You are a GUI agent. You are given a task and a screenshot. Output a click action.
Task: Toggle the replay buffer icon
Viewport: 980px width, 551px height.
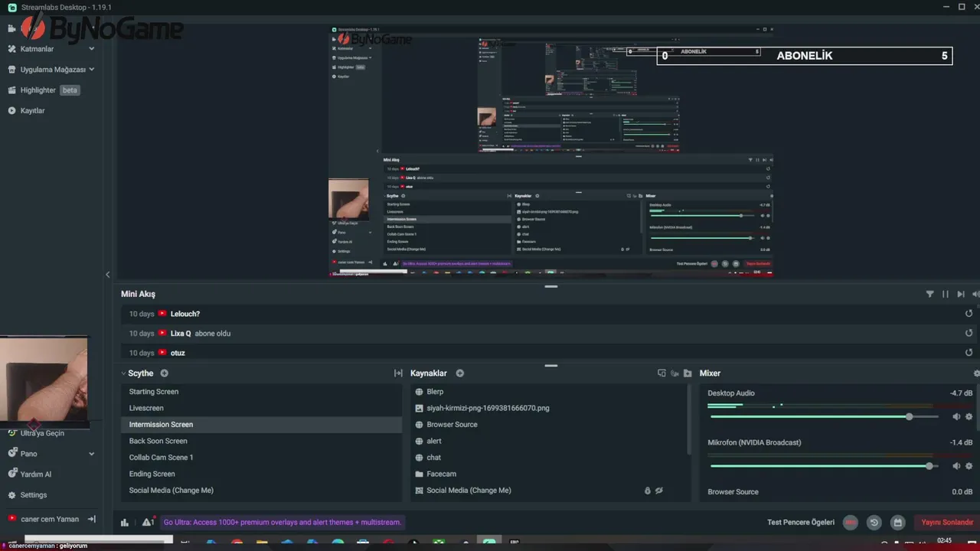874,523
